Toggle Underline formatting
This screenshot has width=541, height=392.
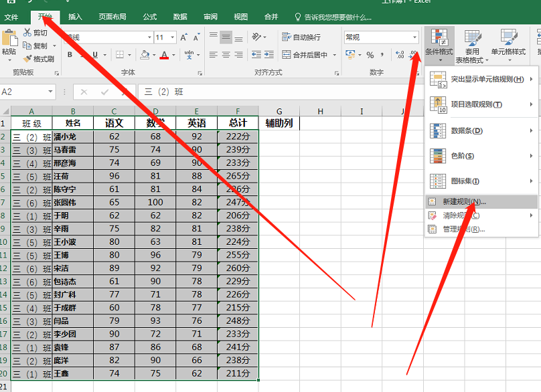tap(95, 54)
